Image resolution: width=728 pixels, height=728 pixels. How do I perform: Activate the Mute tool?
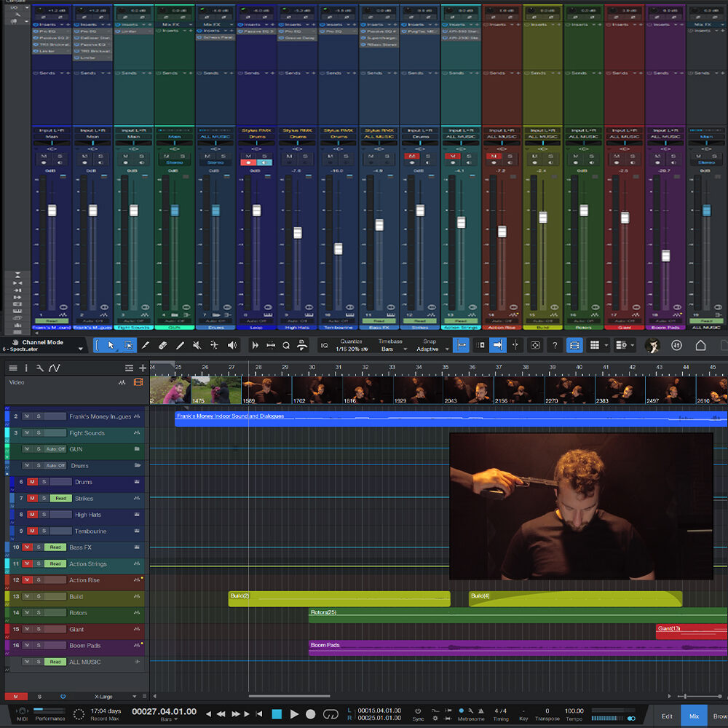coord(197,345)
